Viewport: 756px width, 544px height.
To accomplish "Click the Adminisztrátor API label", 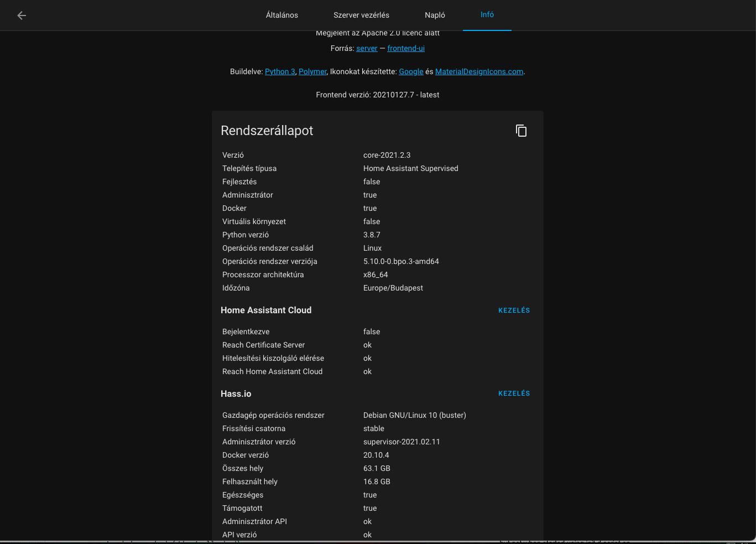I will pos(254,521).
